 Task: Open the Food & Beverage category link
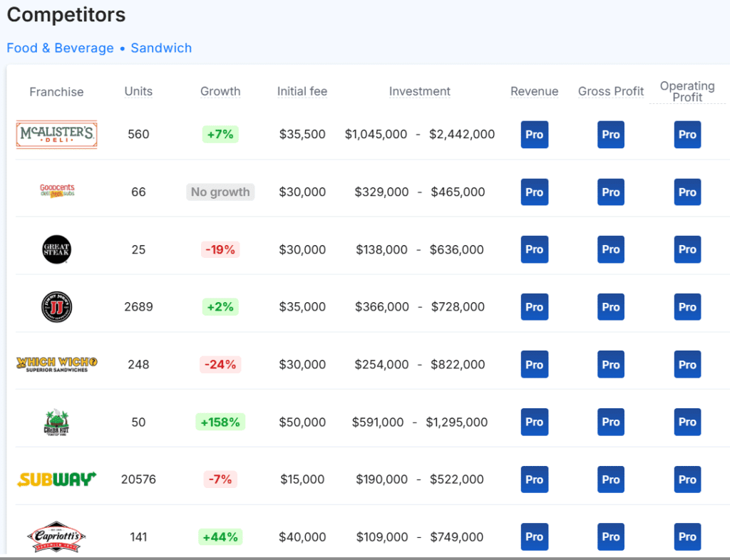coord(60,48)
